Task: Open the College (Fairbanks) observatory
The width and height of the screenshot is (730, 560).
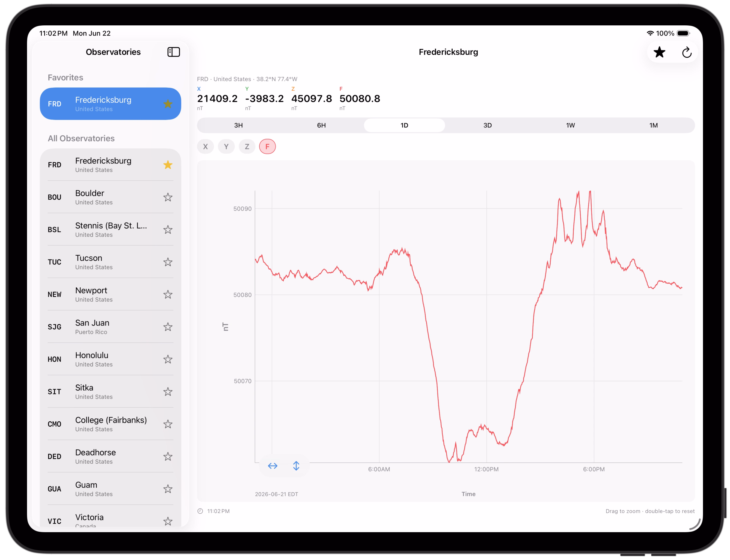Action: point(110,424)
